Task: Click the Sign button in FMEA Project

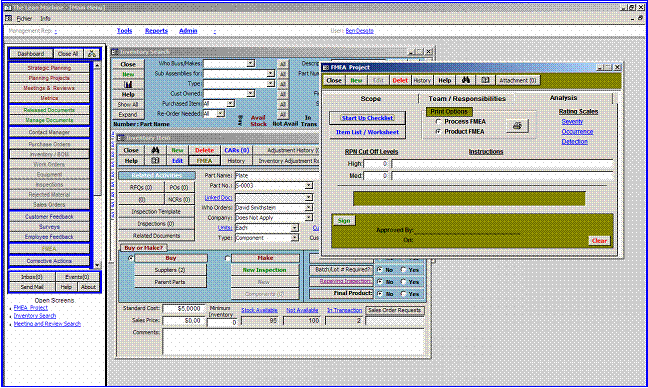Action: coord(344,221)
